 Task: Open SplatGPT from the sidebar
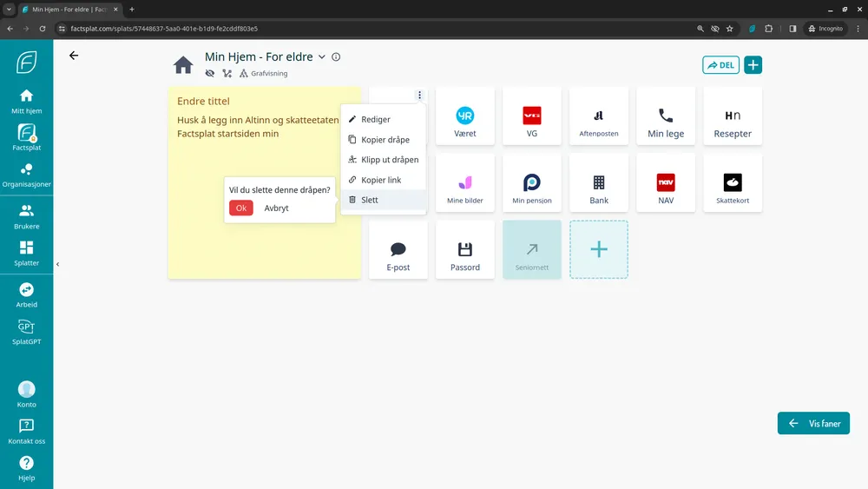tap(26, 332)
